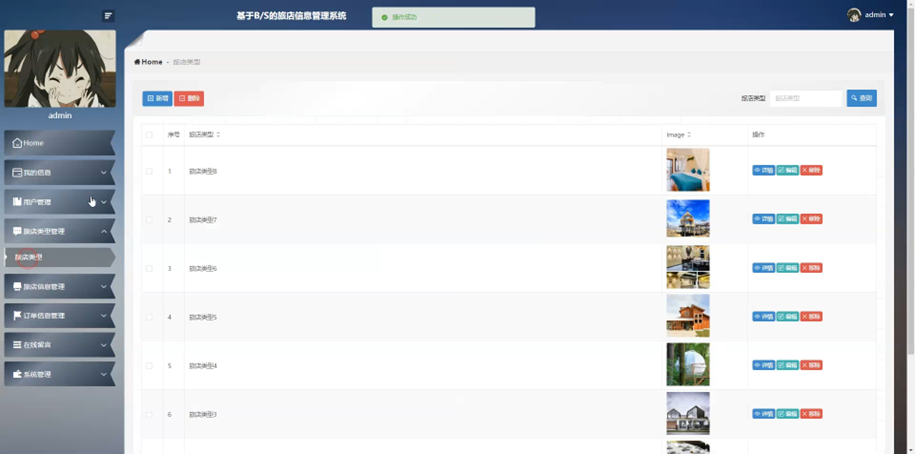The width and height of the screenshot is (915, 454).
Task: Check the checkbox for row 旅店类型6
Action: [149, 268]
